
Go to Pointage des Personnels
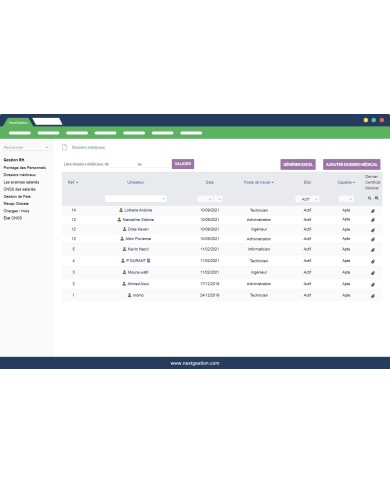[x=25, y=168]
